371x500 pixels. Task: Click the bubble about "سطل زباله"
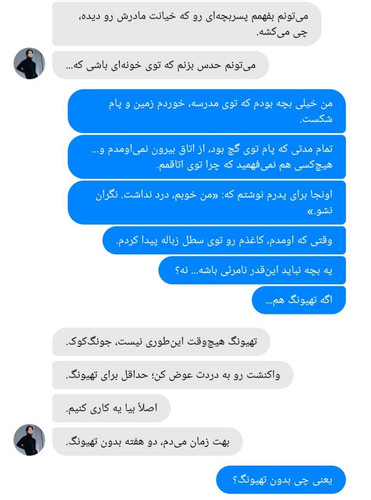224,240
